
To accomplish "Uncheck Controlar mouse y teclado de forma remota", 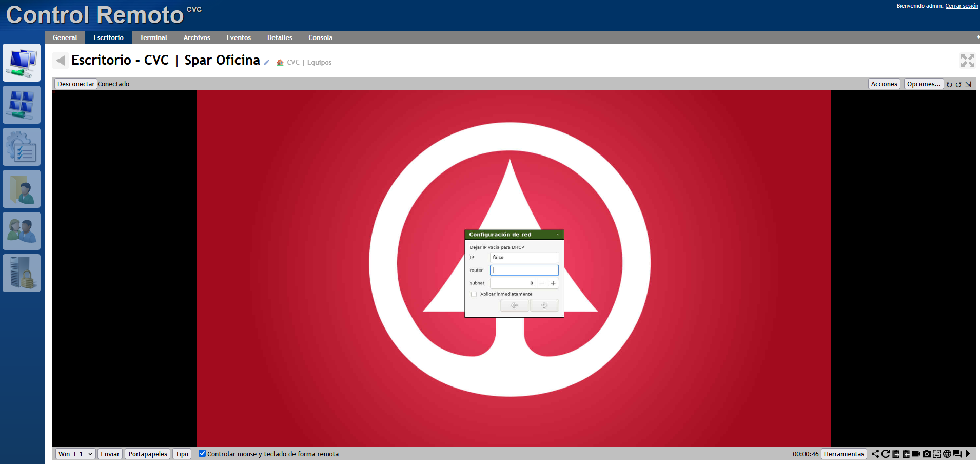I will [202, 453].
